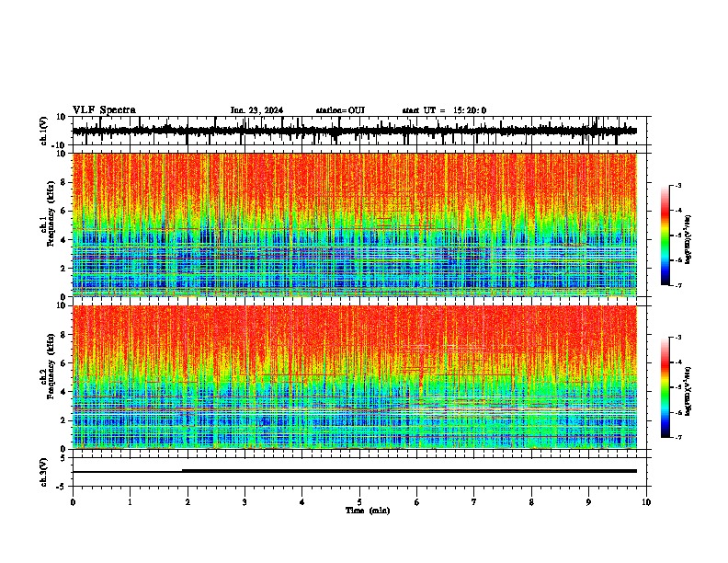
Task: Click the time axis tick label '8'
Action: tap(531, 502)
